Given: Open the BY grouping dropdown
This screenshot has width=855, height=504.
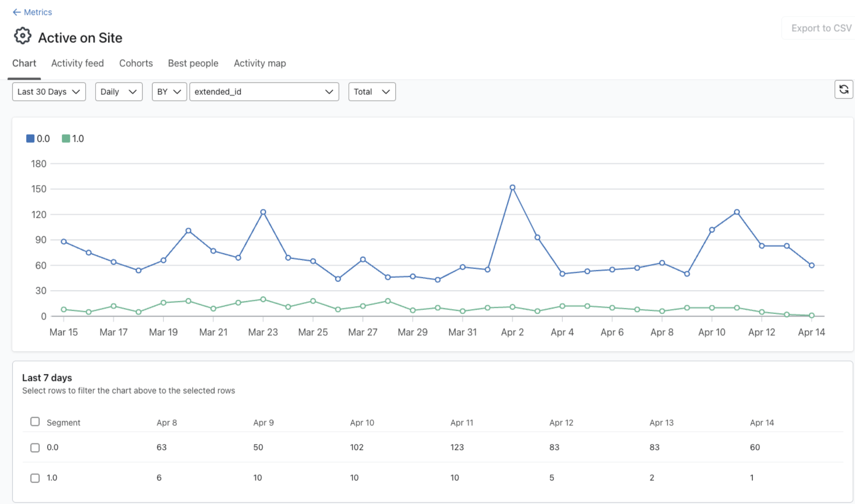Looking at the screenshot, I should (169, 92).
